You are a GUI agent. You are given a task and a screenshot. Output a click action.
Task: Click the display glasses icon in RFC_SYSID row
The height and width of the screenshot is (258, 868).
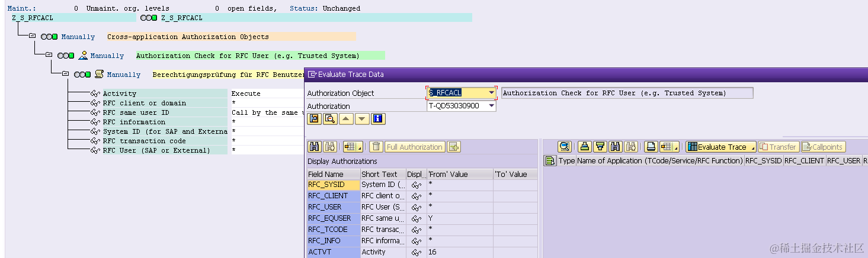pyautogui.click(x=417, y=185)
